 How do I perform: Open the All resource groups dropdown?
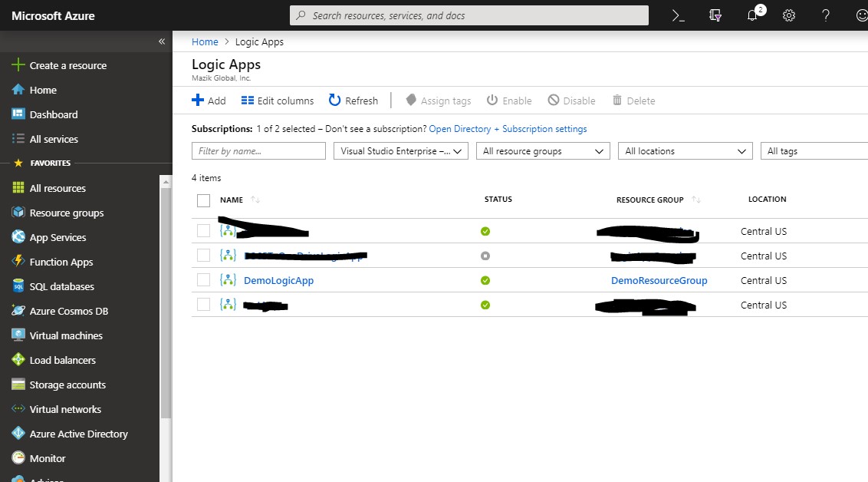pos(542,150)
